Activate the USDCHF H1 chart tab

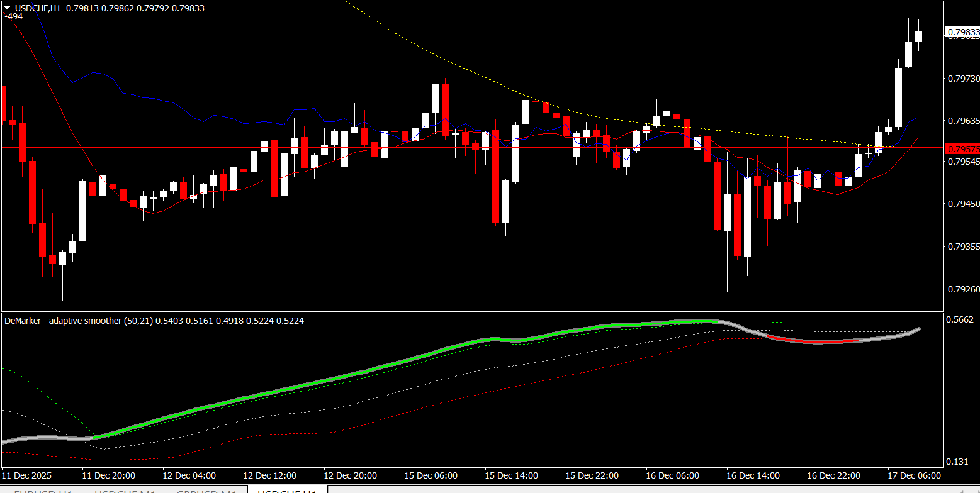point(287,491)
